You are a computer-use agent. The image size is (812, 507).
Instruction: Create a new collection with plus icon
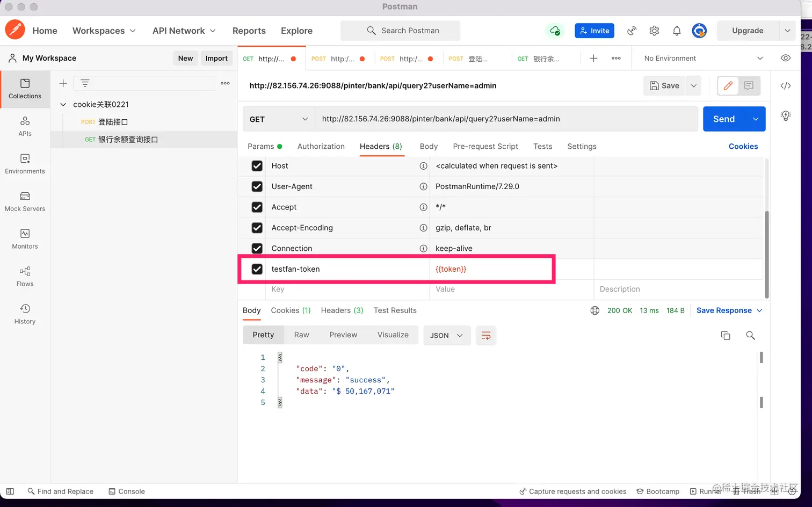[63, 83]
